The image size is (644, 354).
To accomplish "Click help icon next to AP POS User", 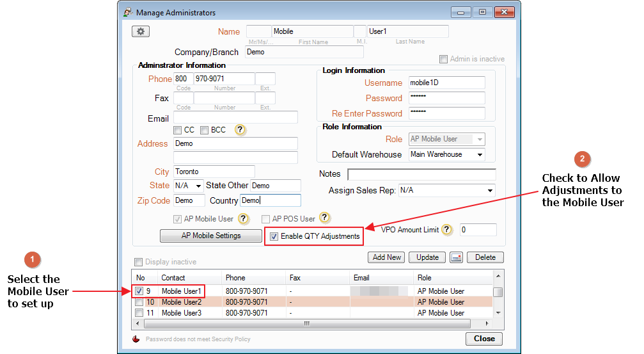I will coord(325,219).
